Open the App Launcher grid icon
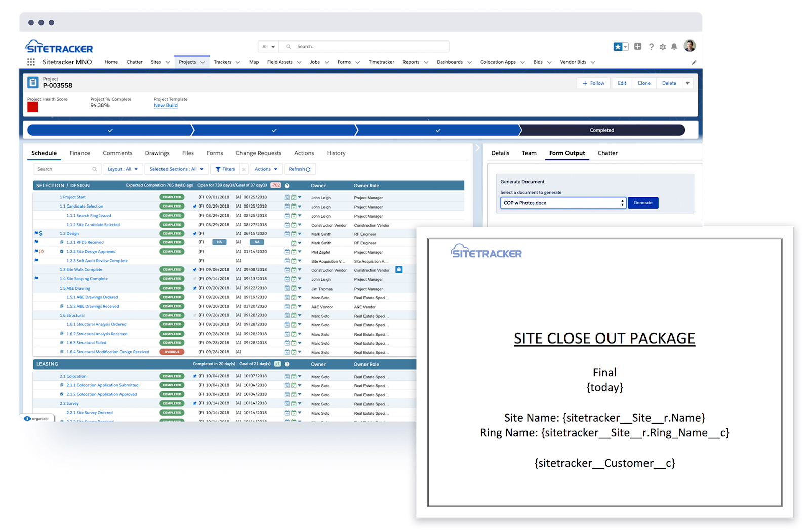The height and width of the screenshot is (532, 810). [31, 62]
